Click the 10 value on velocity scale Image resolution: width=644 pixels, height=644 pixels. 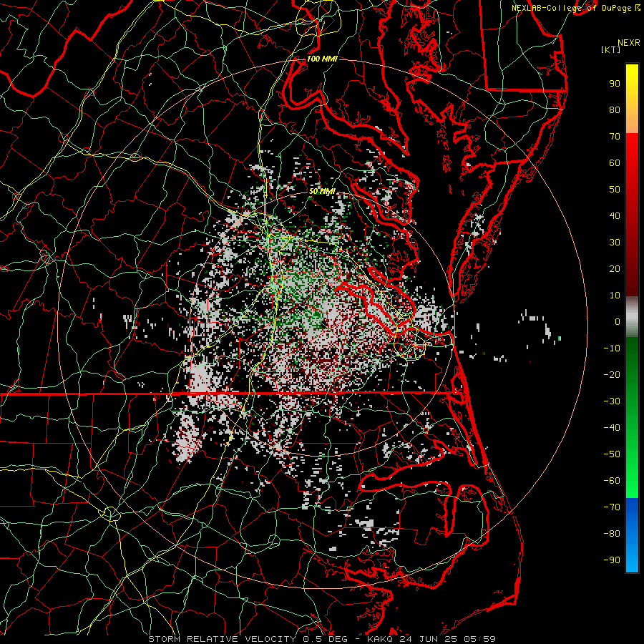(615, 296)
